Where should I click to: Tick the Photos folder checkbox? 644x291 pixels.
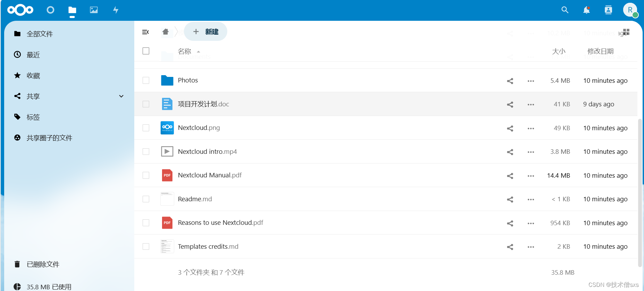pyautogui.click(x=146, y=80)
